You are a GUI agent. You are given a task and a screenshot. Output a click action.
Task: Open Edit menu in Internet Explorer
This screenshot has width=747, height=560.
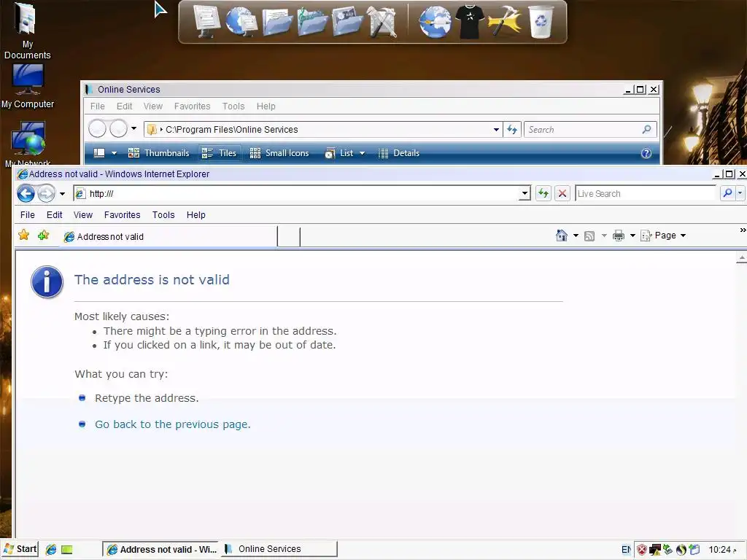(x=54, y=215)
